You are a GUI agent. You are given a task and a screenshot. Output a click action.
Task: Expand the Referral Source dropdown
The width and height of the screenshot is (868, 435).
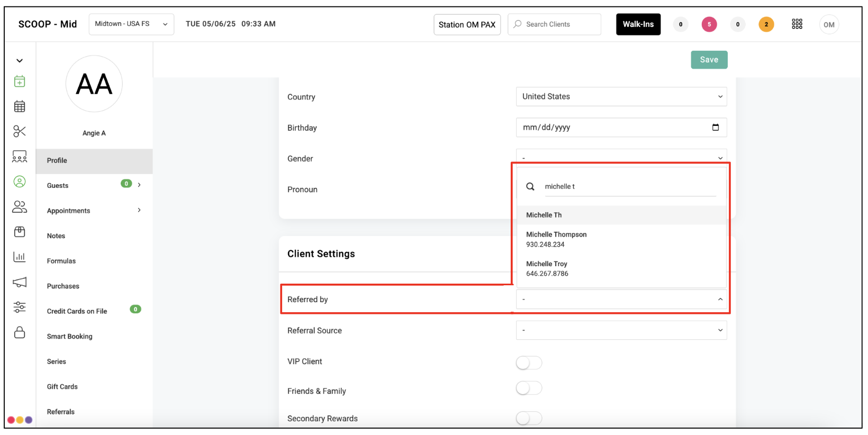[x=621, y=330]
